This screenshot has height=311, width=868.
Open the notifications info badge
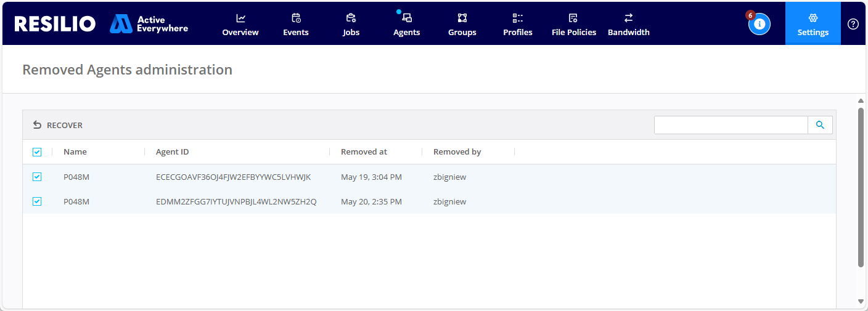pos(759,24)
